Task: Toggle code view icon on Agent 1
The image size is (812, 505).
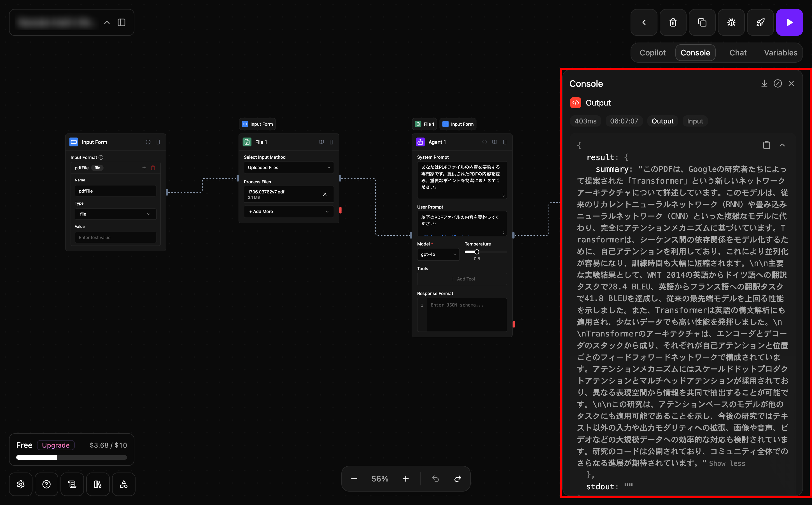Action: 484,142
